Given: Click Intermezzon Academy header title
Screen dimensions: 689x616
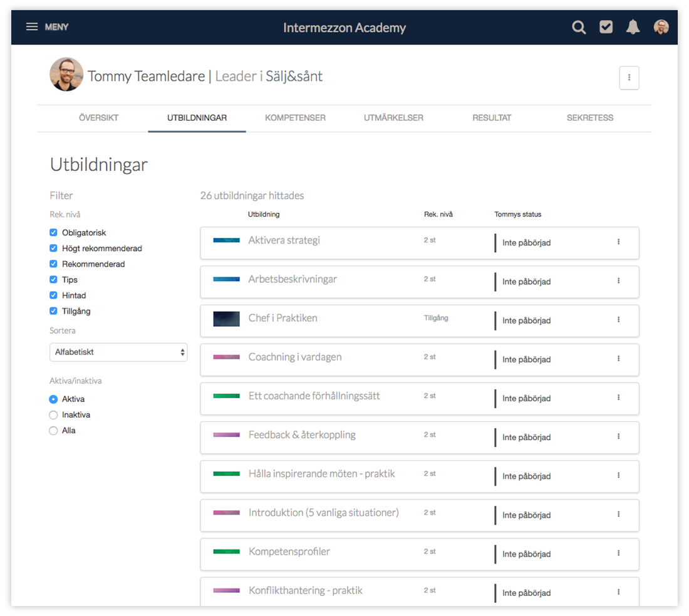Looking at the screenshot, I should [344, 28].
